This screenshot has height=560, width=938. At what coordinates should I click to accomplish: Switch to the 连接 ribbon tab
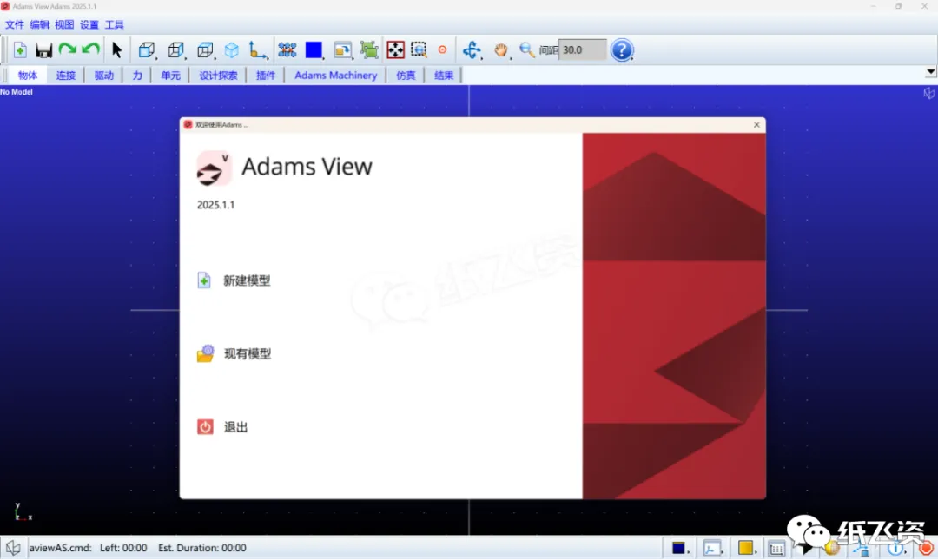pos(66,76)
